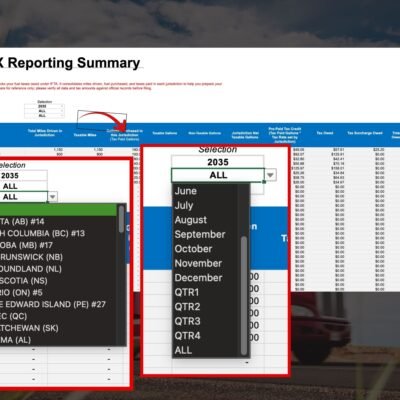
Task: Choose Newfoundland (NL) in jurisdiction list
Action: [x=31, y=269]
